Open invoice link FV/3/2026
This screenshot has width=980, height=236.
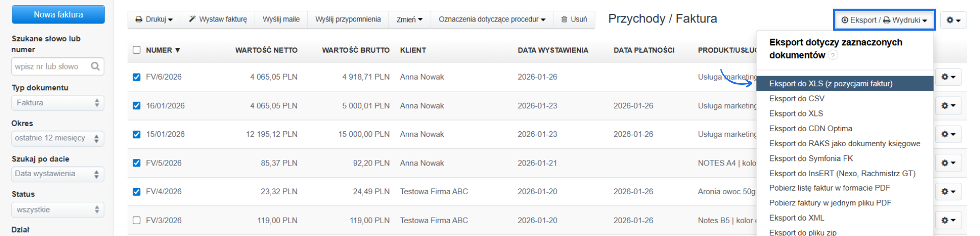click(x=164, y=220)
